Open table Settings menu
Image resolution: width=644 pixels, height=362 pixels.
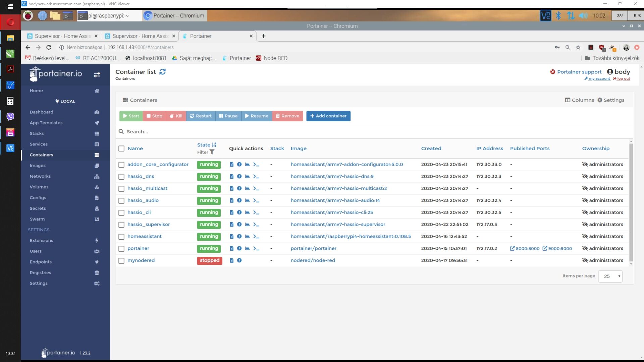pyautogui.click(x=611, y=100)
